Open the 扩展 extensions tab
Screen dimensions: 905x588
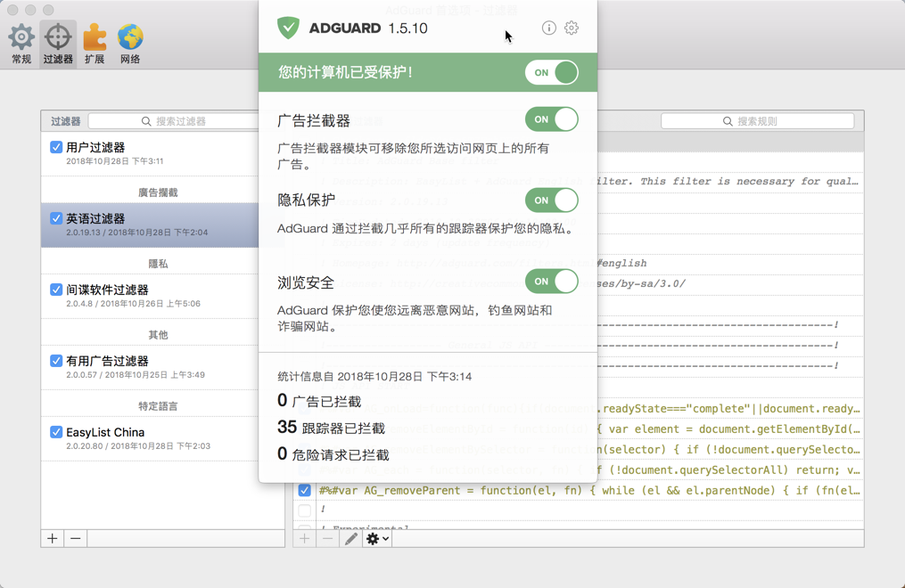pyautogui.click(x=94, y=37)
